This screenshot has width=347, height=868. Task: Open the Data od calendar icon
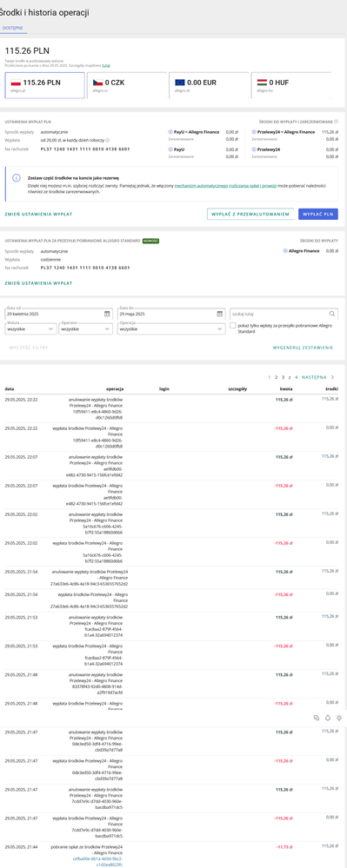point(107,314)
